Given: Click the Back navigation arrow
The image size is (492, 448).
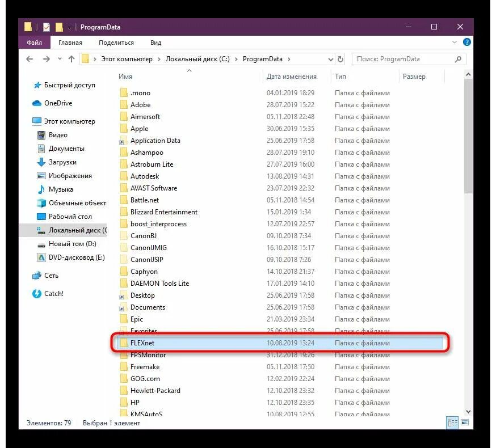Looking at the screenshot, I should point(30,59).
